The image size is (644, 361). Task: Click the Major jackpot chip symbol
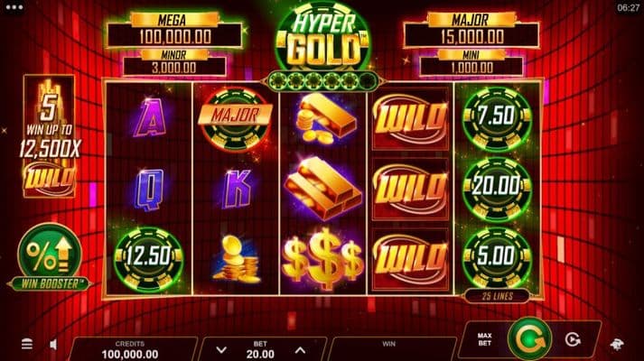tap(236, 117)
